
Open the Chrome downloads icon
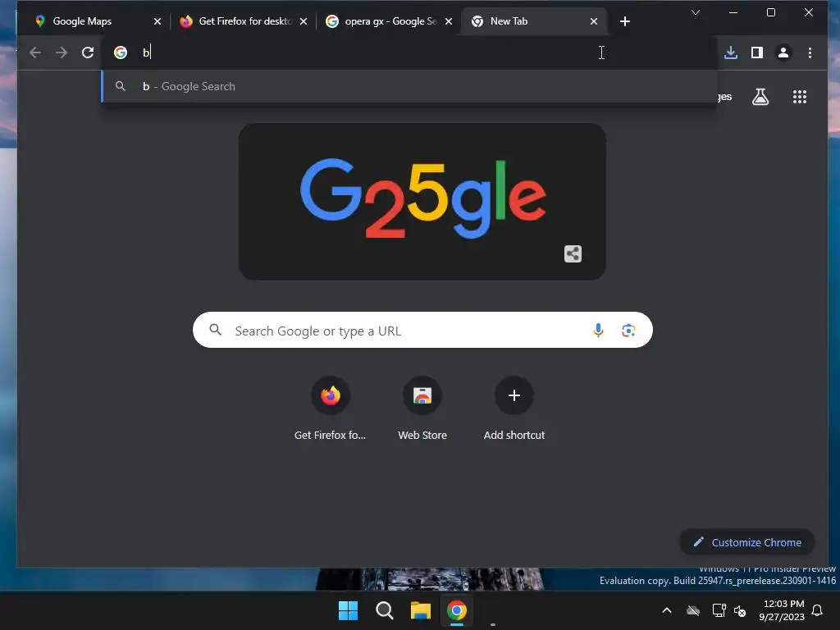pyautogui.click(x=731, y=52)
